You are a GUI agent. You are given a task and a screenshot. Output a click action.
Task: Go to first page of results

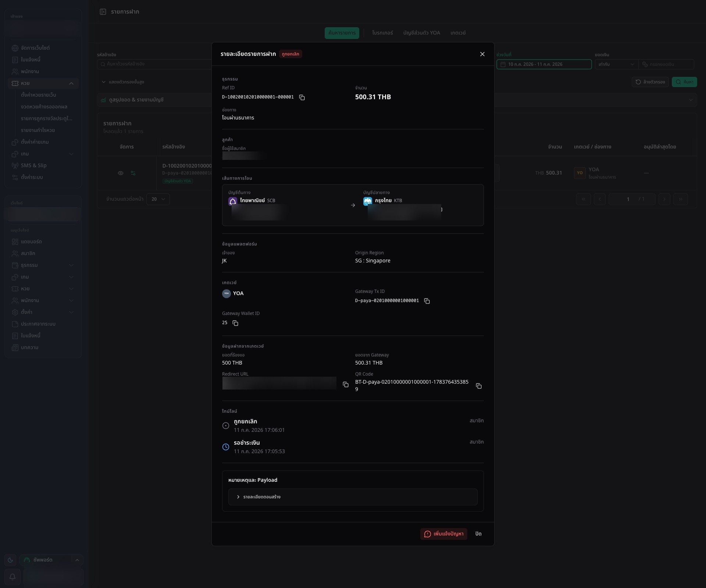click(583, 199)
